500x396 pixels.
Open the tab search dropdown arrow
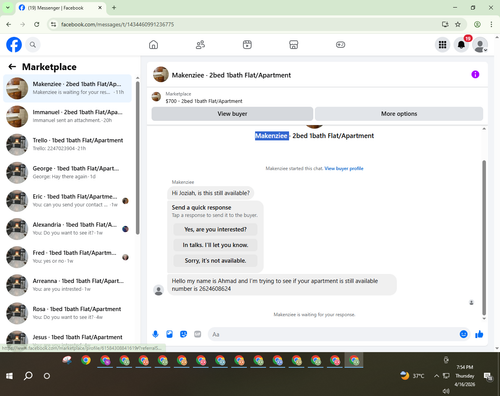pos(7,7)
